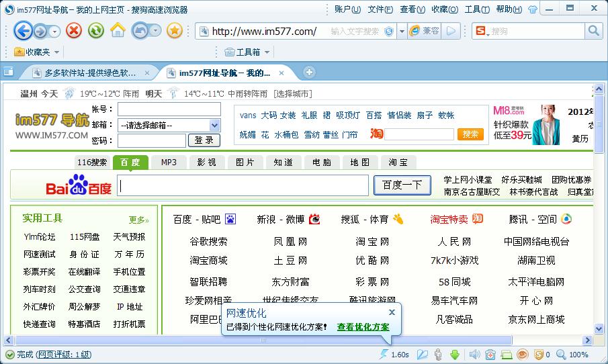
Task: Switch to the 多多软件站 tab
Action: click(x=90, y=73)
